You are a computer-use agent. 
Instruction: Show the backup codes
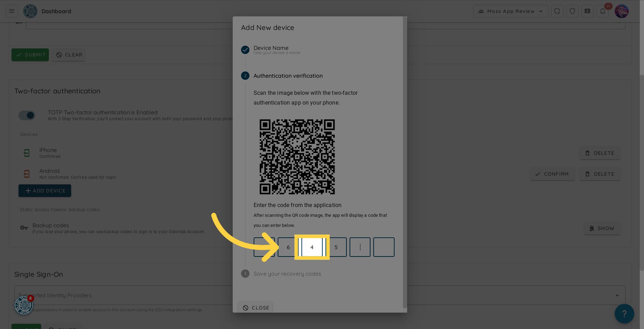[x=602, y=228]
